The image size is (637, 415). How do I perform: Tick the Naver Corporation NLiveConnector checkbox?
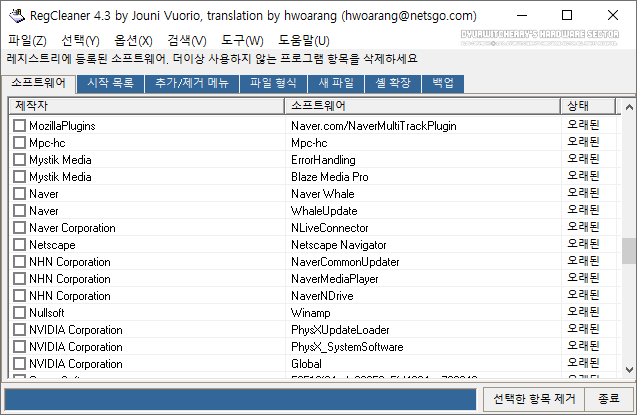[20, 228]
